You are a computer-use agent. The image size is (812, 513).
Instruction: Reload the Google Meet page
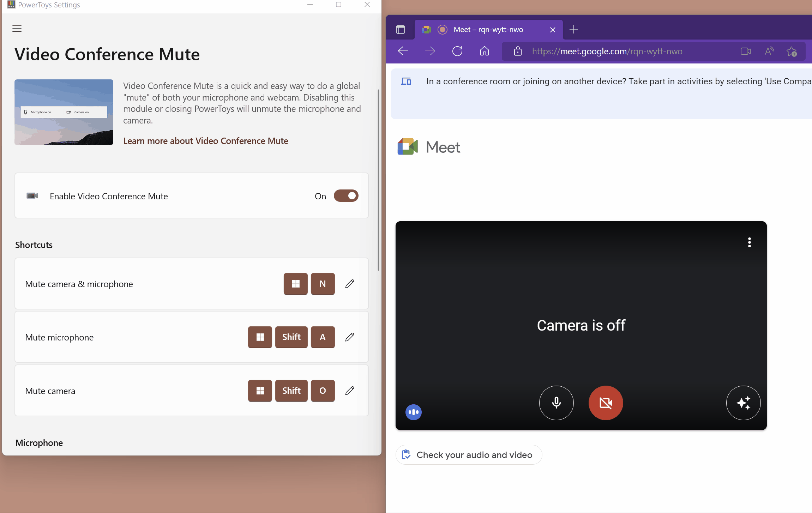click(457, 51)
